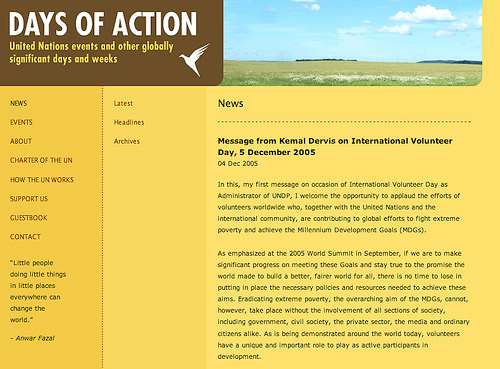Open CHARTER OF THE UN page

tap(41, 160)
